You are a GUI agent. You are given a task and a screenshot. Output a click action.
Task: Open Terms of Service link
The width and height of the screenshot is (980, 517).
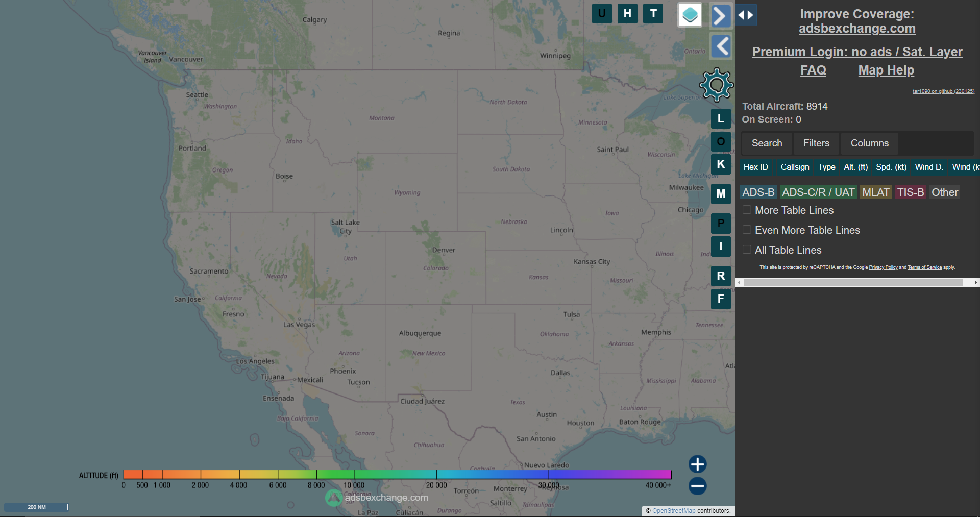[924, 267]
